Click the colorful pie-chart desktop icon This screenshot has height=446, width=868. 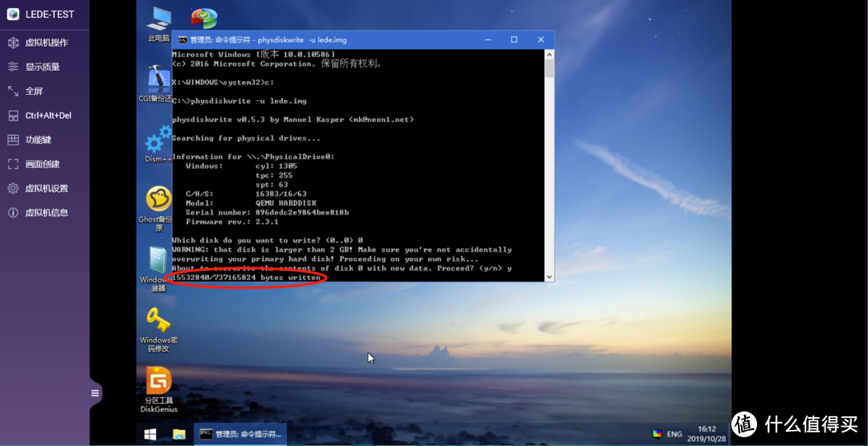204,18
